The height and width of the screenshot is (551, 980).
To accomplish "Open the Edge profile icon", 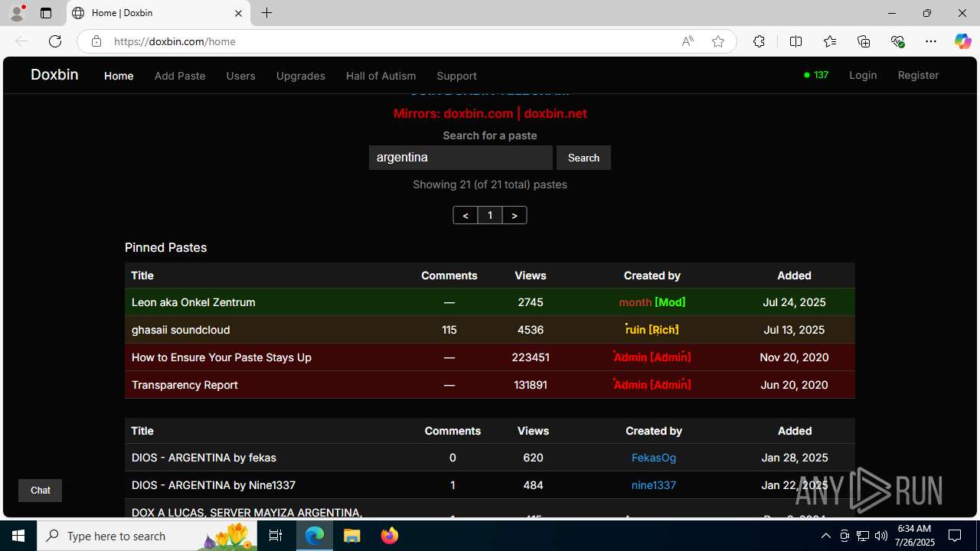I will tap(17, 13).
